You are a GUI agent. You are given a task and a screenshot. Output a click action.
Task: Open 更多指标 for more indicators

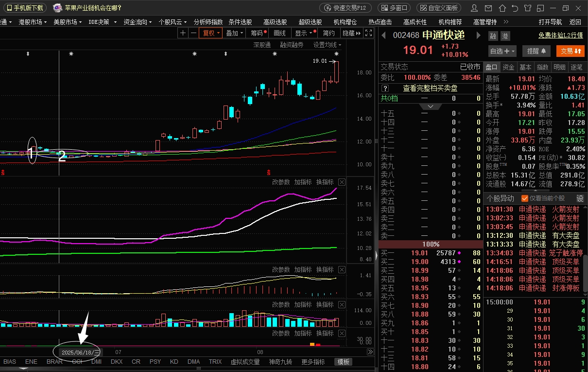pos(313,362)
